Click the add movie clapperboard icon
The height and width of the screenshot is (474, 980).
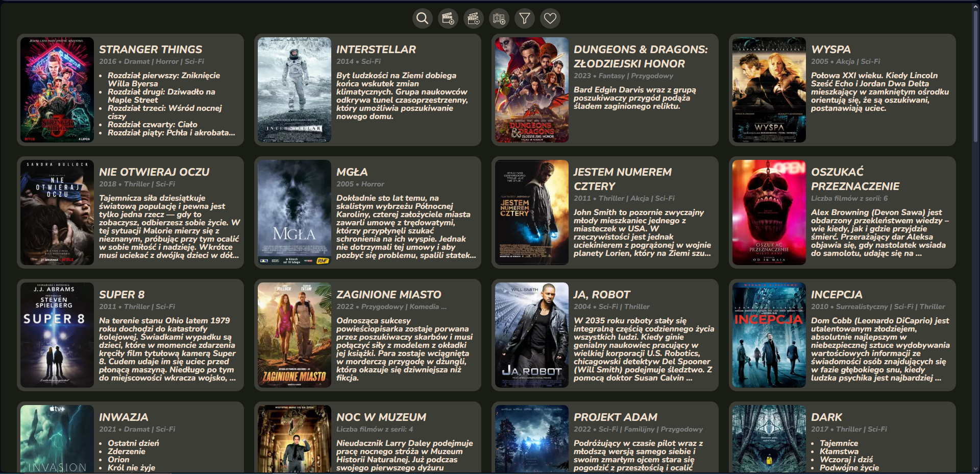click(x=448, y=18)
